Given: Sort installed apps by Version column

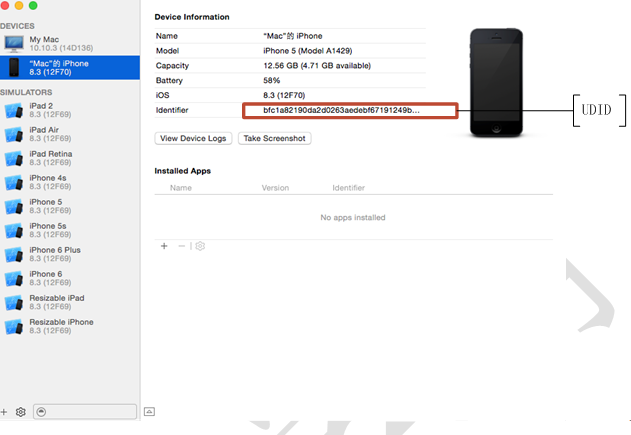Looking at the screenshot, I should pyautogui.click(x=275, y=188).
